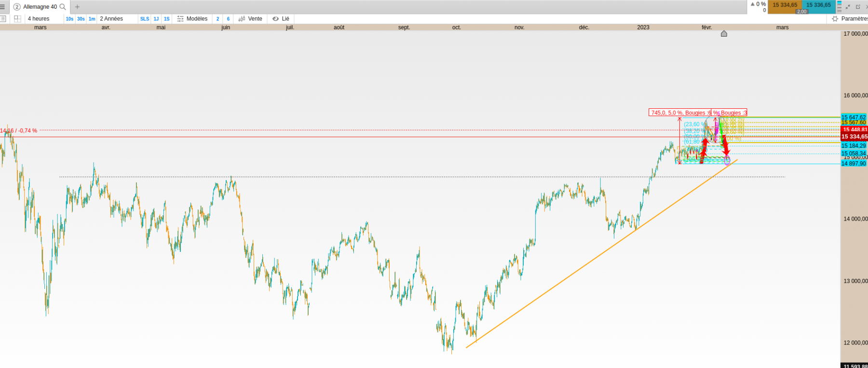Select the 15 567,60 price level label
This screenshot has height=368, width=868.
pyautogui.click(x=854, y=122)
